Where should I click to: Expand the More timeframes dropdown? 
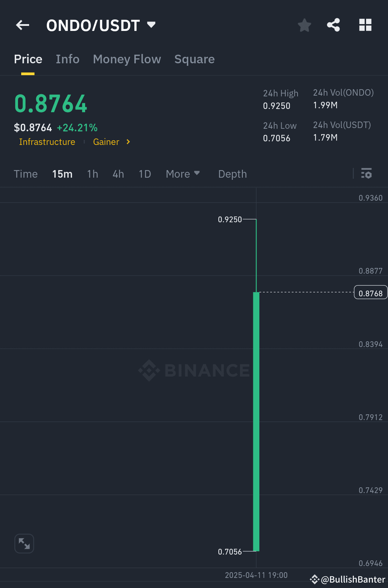point(183,174)
